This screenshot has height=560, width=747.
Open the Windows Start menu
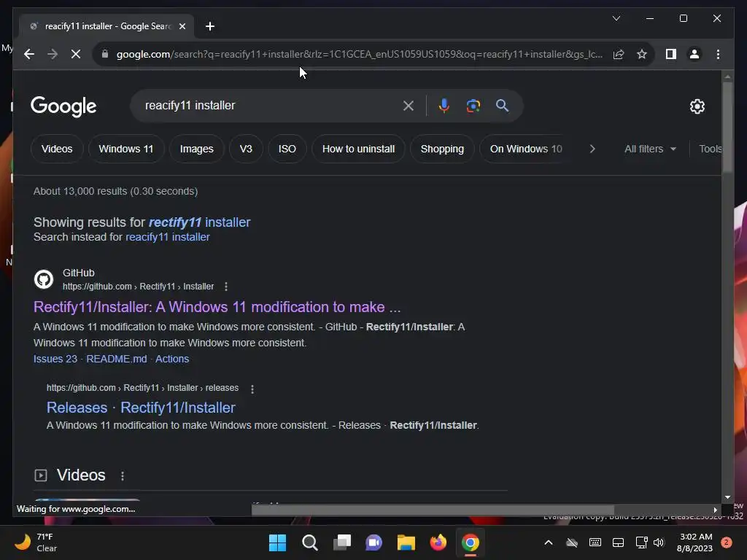[x=277, y=542]
